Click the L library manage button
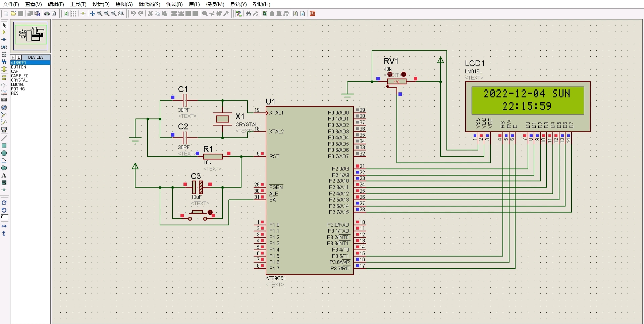The image size is (644, 324). click(19, 57)
